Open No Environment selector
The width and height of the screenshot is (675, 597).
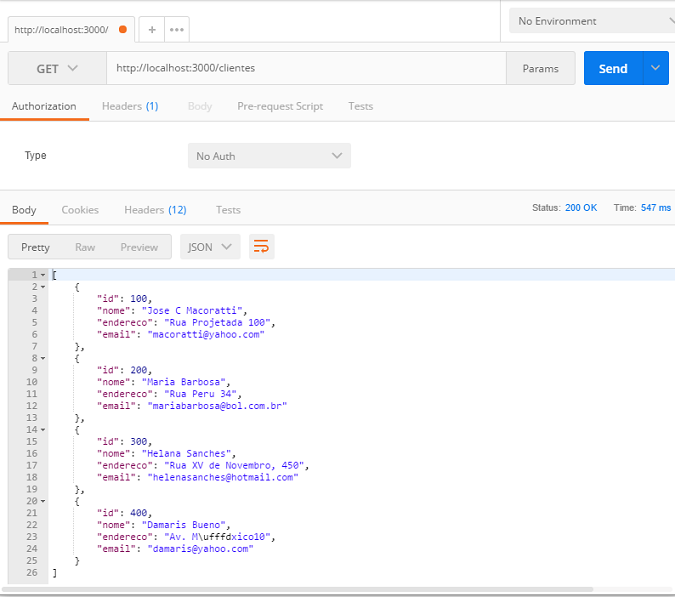(594, 21)
